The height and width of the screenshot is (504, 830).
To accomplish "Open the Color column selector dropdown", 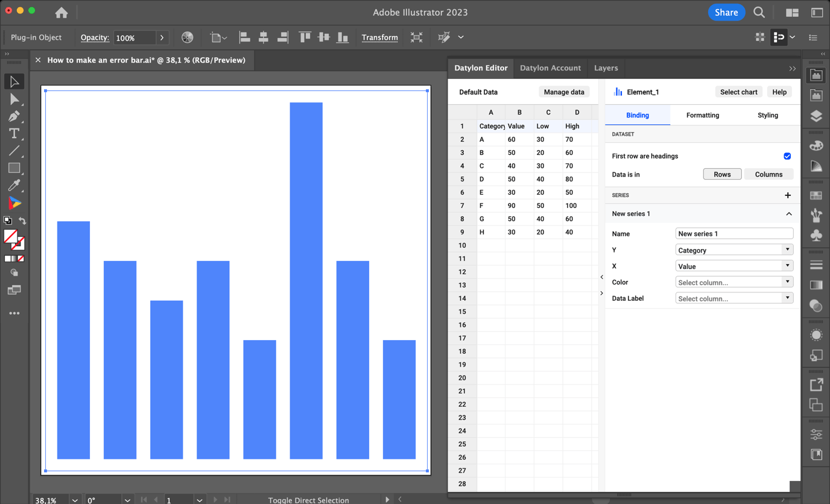I will (787, 282).
